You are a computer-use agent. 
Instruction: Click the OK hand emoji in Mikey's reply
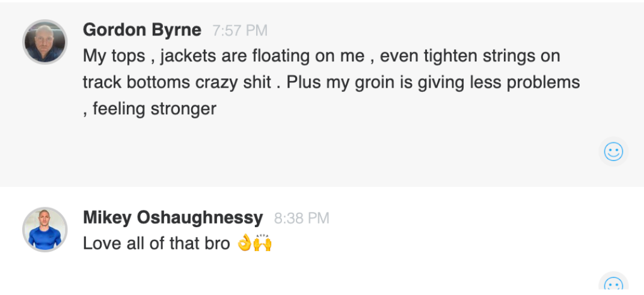245,243
